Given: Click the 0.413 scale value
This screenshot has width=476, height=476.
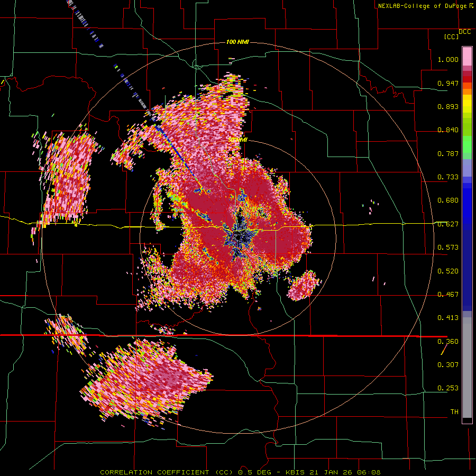Looking at the screenshot, I should 448,318.
